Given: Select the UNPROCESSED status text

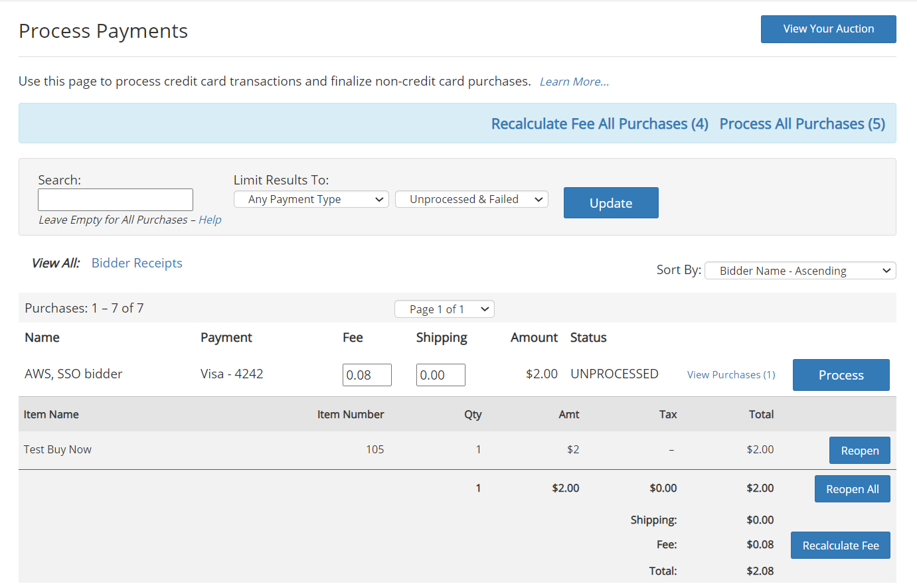Looking at the screenshot, I should [614, 374].
